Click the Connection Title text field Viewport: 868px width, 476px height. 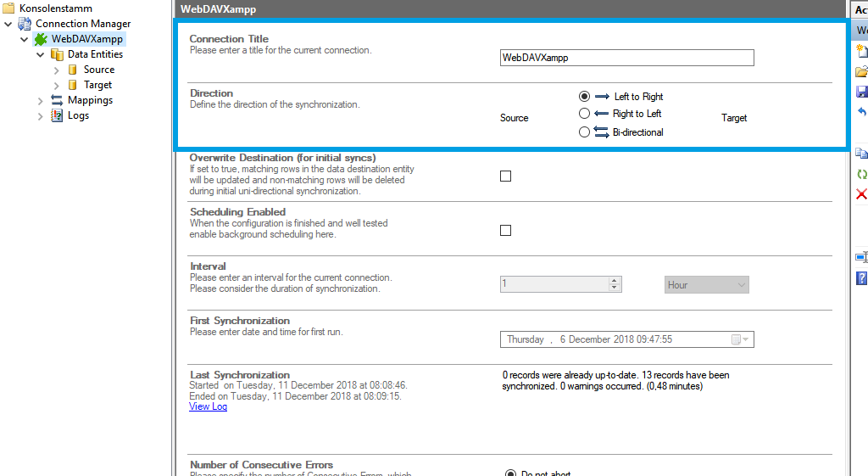pos(626,58)
